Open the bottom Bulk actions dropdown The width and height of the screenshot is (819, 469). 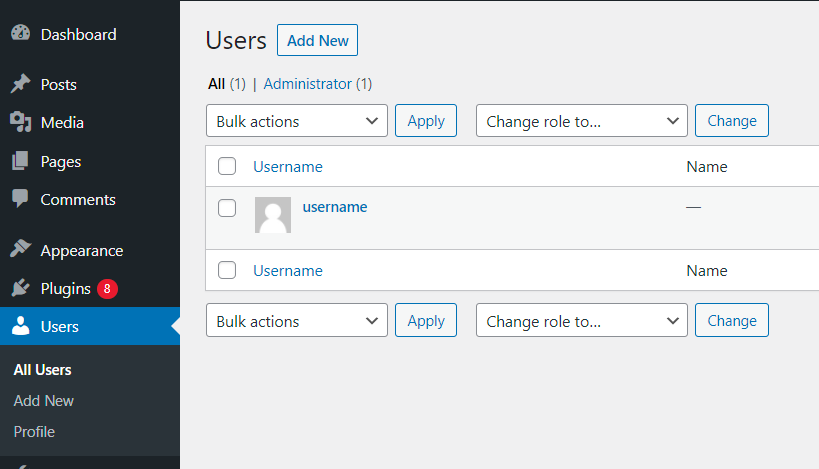297,321
